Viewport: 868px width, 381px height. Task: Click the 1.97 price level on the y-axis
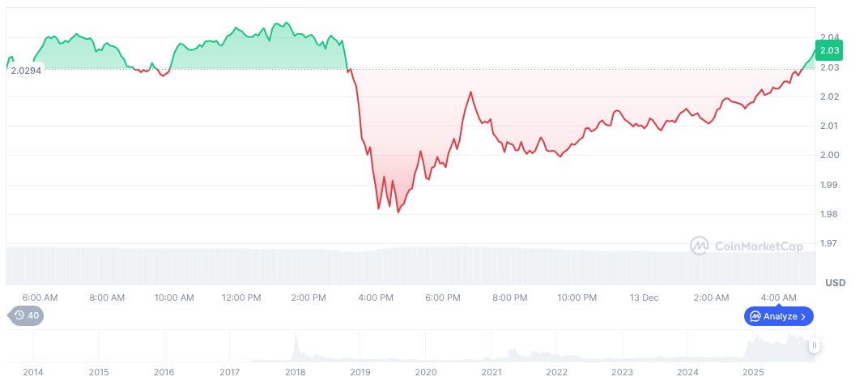(x=828, y=243)
